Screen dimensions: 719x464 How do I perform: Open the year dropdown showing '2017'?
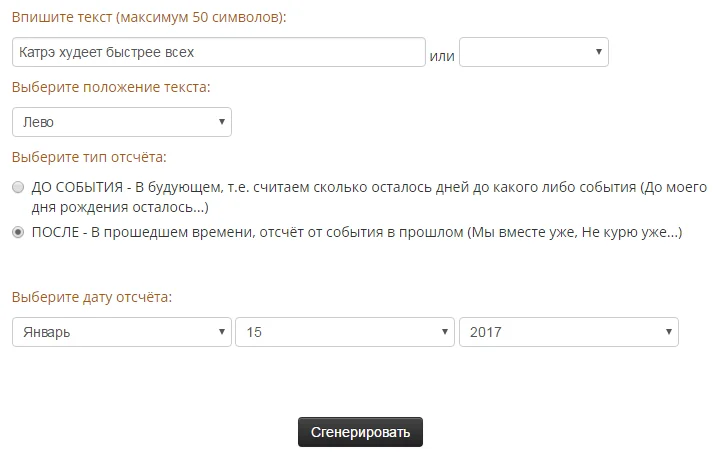coord(568,332)
